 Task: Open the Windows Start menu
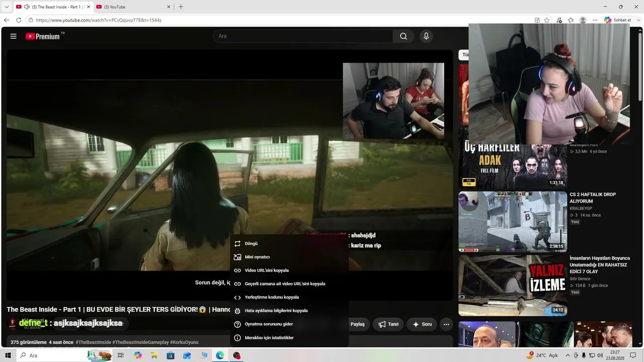8,355
